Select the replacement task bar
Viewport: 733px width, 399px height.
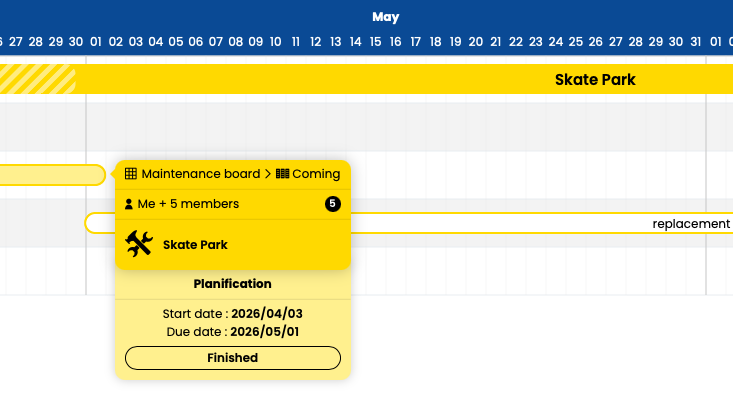541,223
